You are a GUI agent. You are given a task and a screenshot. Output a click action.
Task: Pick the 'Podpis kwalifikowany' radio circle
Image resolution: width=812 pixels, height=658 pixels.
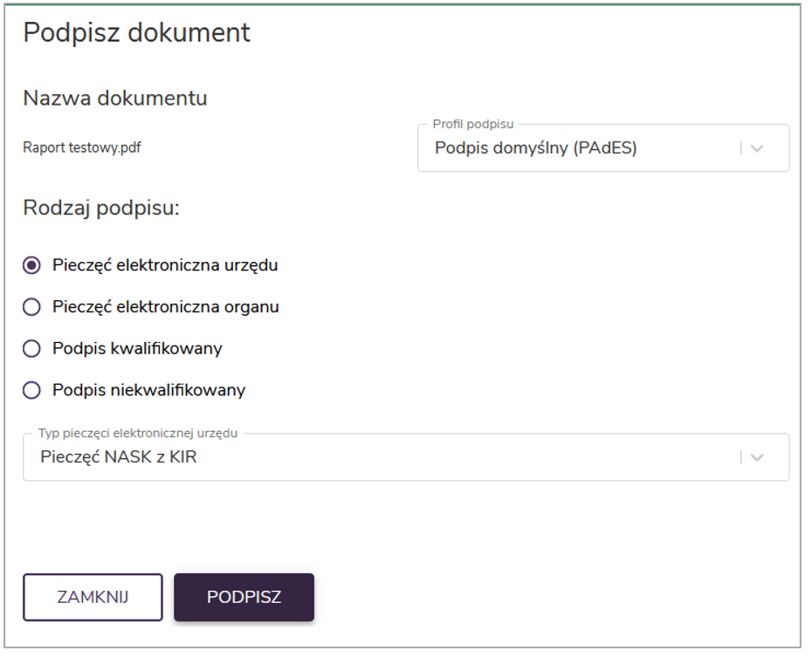(x=32, y=349)
